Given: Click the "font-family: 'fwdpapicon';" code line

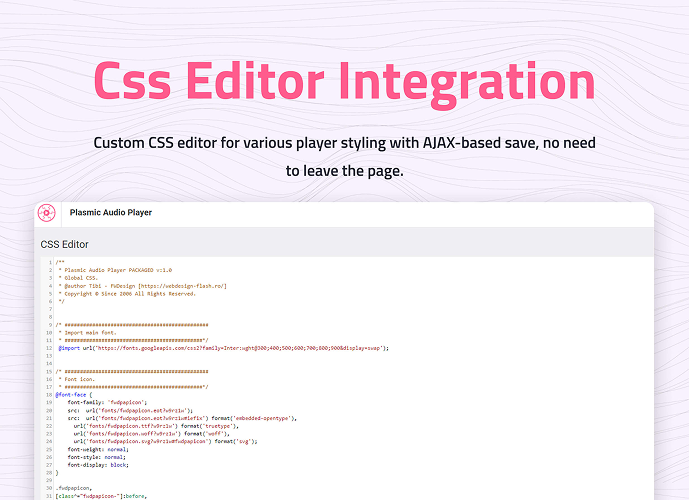Looking at the screenshot, I should click(107, 402).
